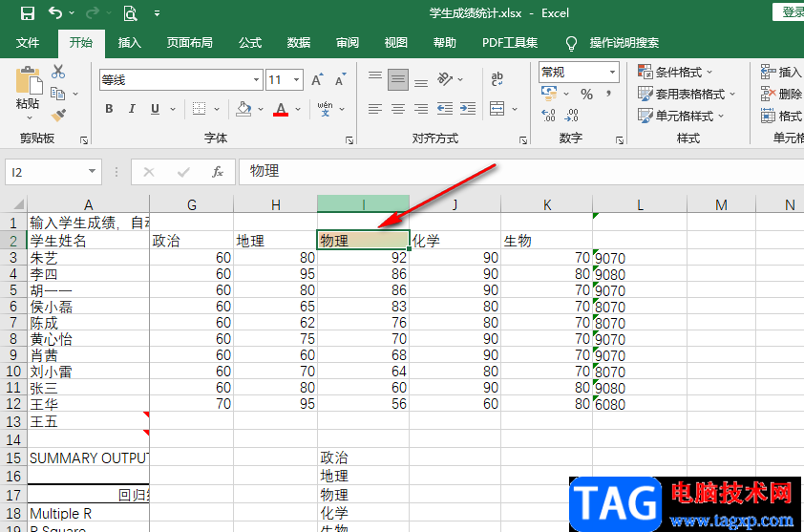
Task: Toggle underline formatting
Action: (155, 109)
